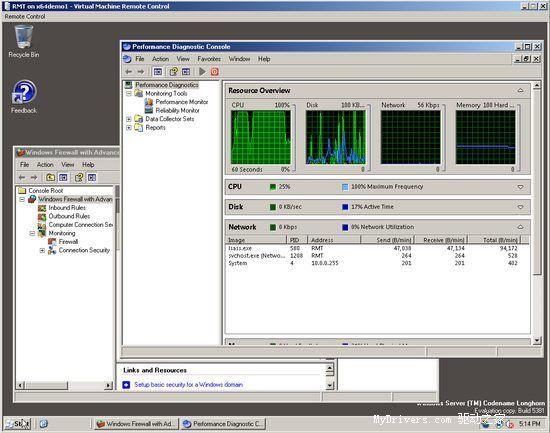Click Back arrow in Performance Diagnostic Console toolbar

point(129,72)
